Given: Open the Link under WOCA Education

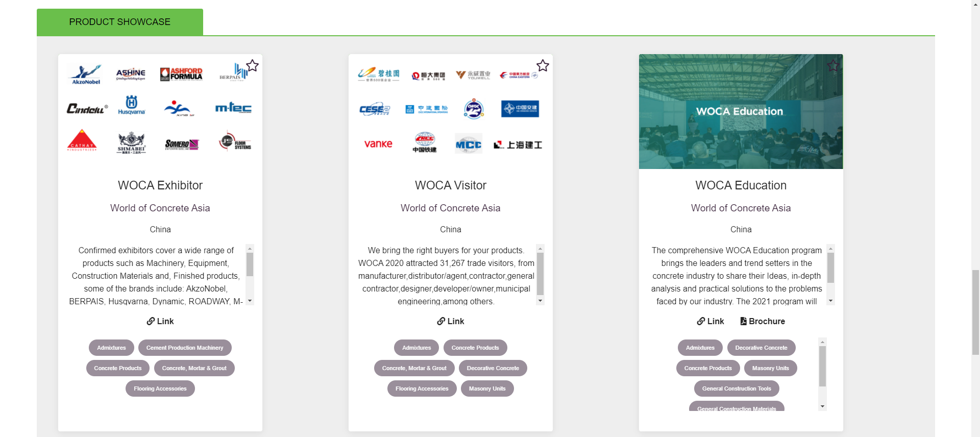Looking at the screenshot, I should [x=710, y=321].
